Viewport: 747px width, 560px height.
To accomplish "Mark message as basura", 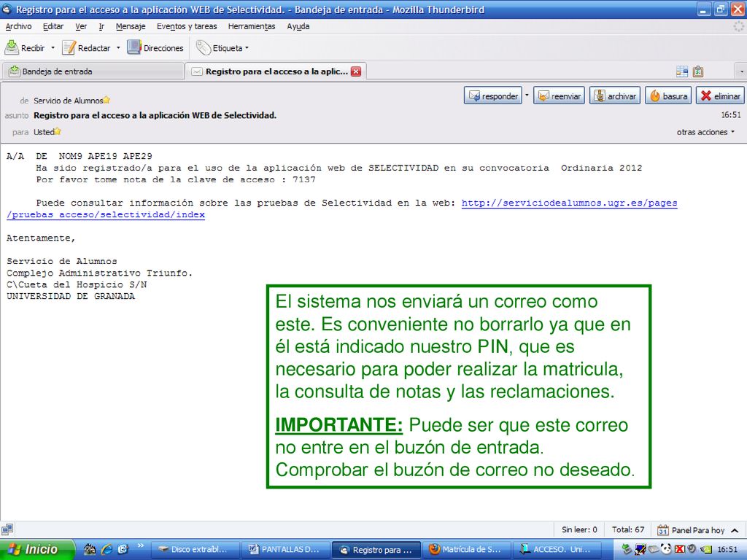I will 668,96.
